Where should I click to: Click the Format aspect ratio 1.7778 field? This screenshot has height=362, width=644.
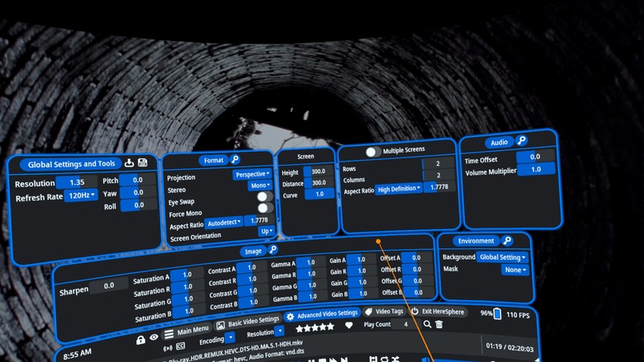(x=259, y=220)
